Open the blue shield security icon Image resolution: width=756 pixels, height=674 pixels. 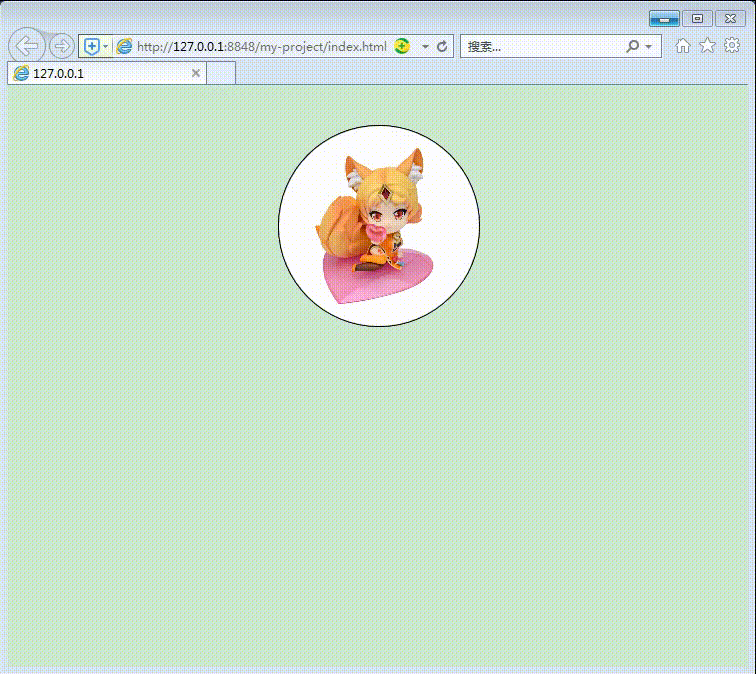coord(92,47)
